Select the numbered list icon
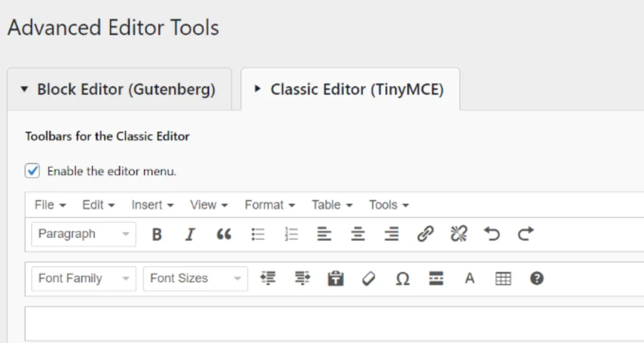644x343 pixels. coord(291,234)
